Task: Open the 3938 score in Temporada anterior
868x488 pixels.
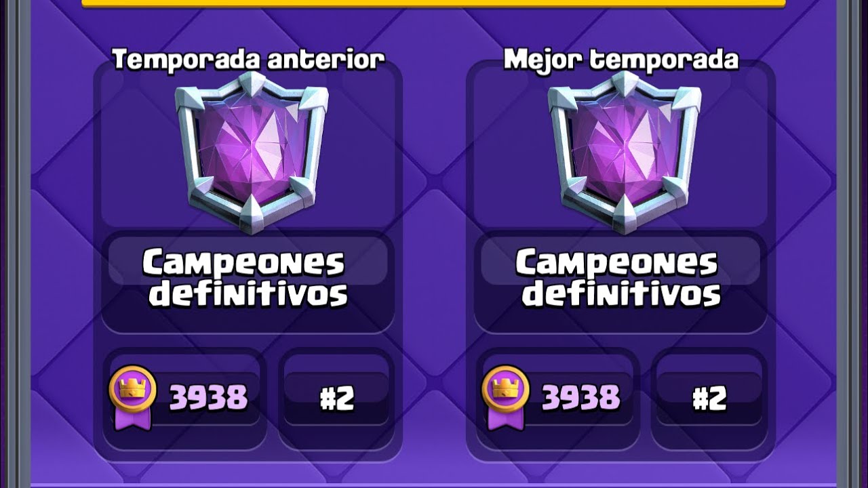Action: tap(208, 398)
